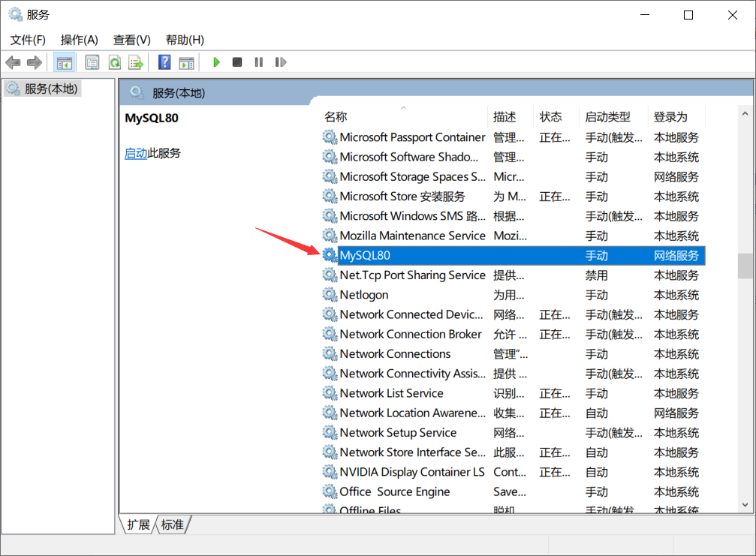Start the service with the green play icon
This screenshot has height=556, width=756.
[216, 62]
